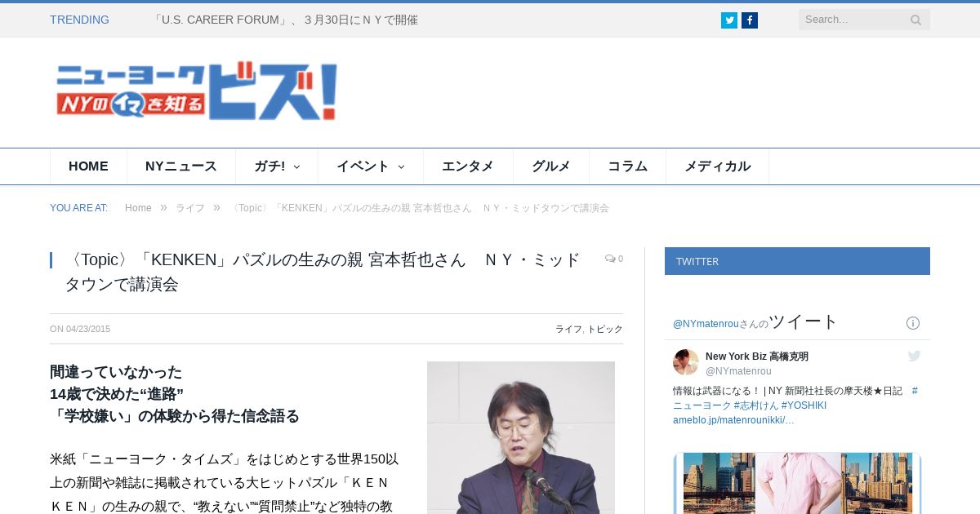Open the Twitter social icon in top bar
This screenshot has width=980, height=514.
point(729,20)
